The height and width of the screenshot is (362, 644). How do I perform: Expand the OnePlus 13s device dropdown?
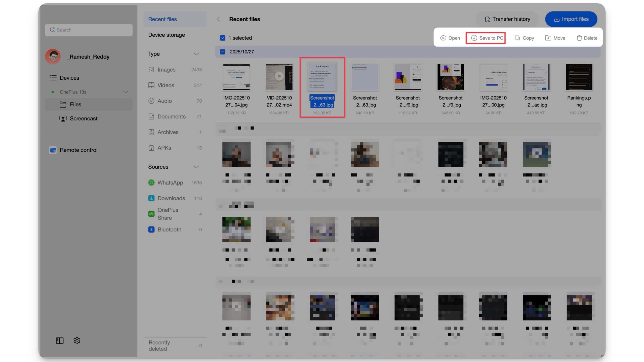[x=126, y=92]
